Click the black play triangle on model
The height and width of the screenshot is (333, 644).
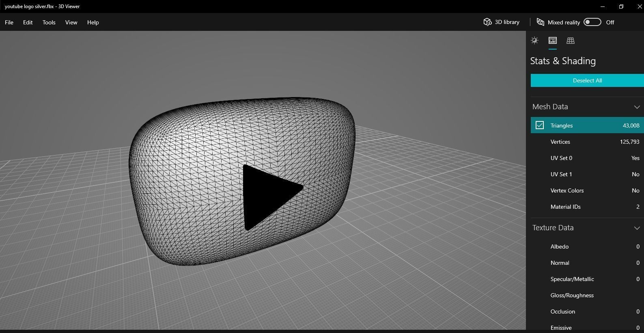click(269, 197)
